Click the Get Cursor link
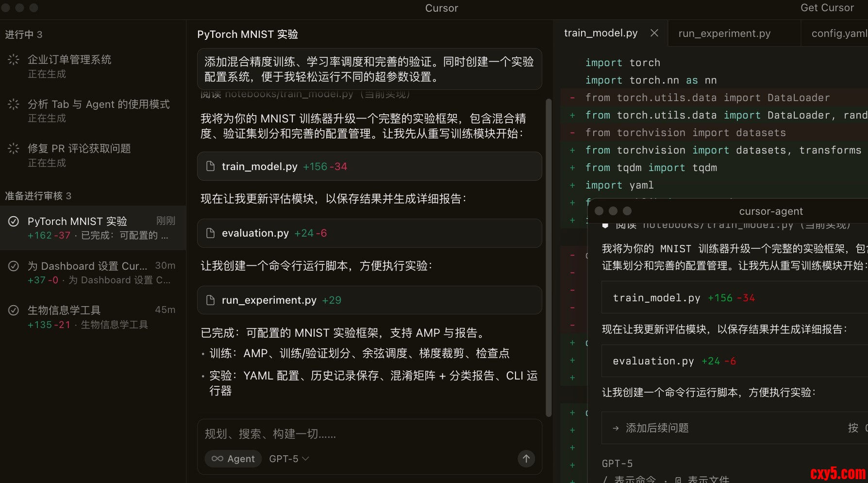868x483 pixels. (x=827, y=8)
